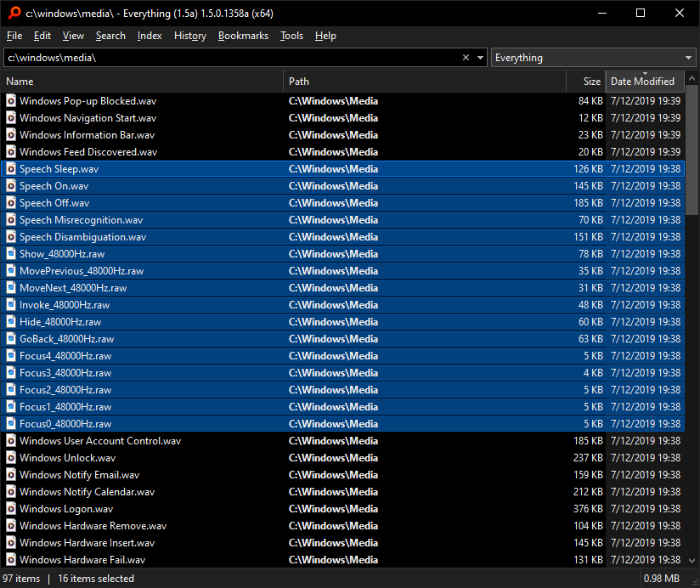Click the icon for MovePrevious_48000Hz.raw

click(11, 270)
